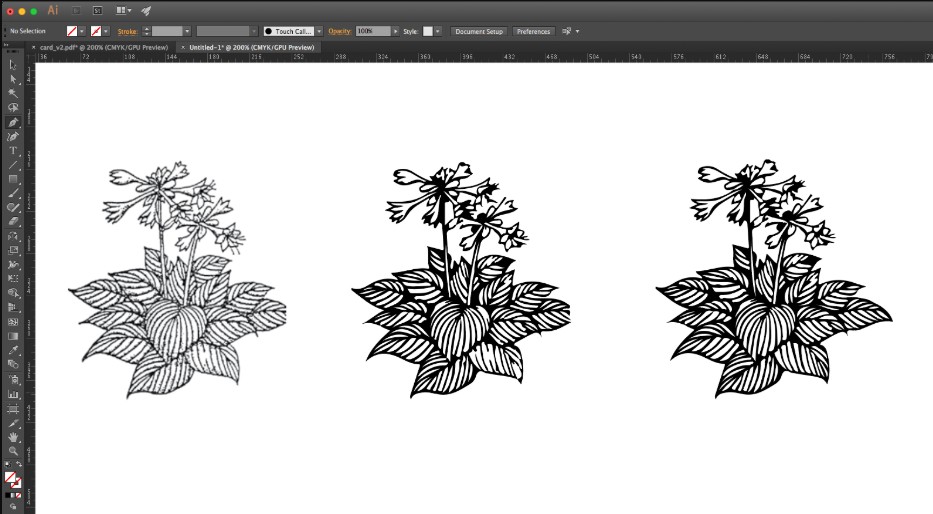Select the Scale tool

click(13, 250)
